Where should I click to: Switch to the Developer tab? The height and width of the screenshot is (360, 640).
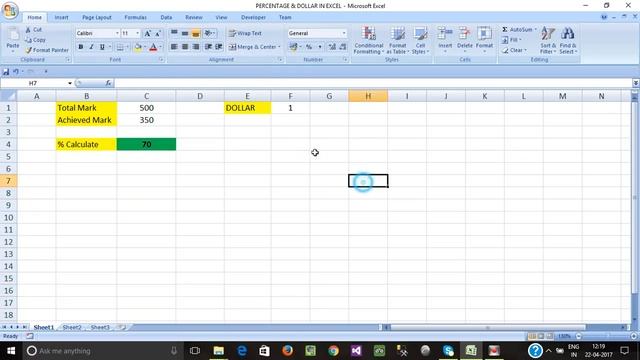coord(253,18)
